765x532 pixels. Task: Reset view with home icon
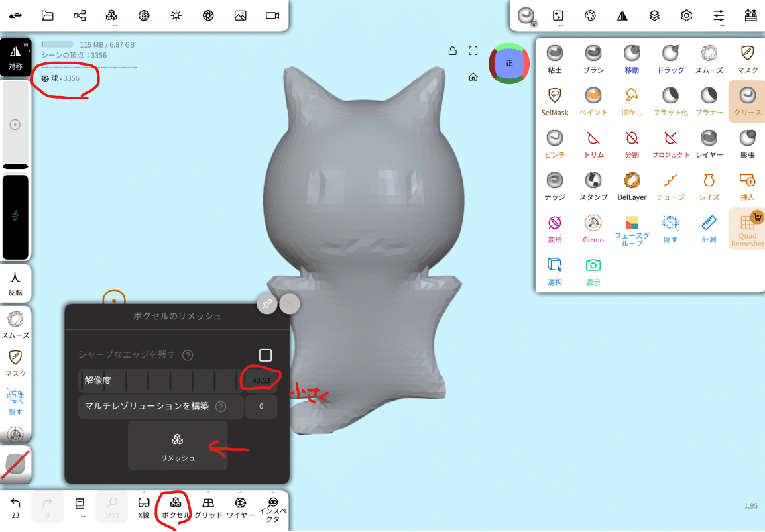point(473,77)
